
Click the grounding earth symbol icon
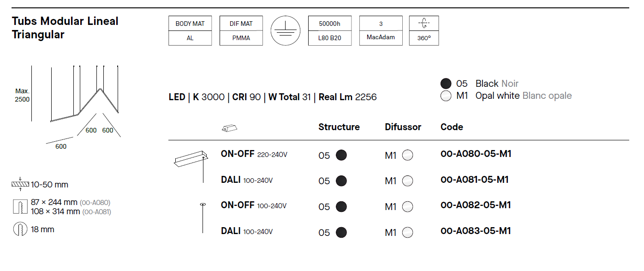click(285, 30)
